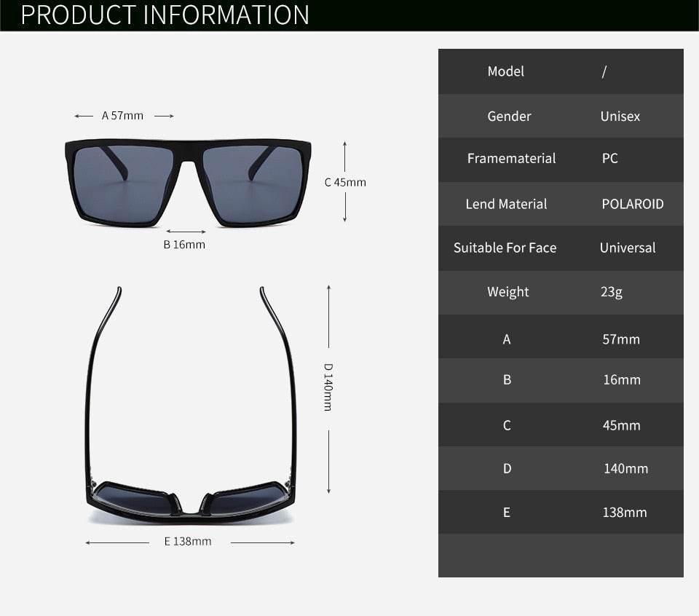Click the empty bottom table cell
This screenshot has height=616, width=699.
click(561, 556)
